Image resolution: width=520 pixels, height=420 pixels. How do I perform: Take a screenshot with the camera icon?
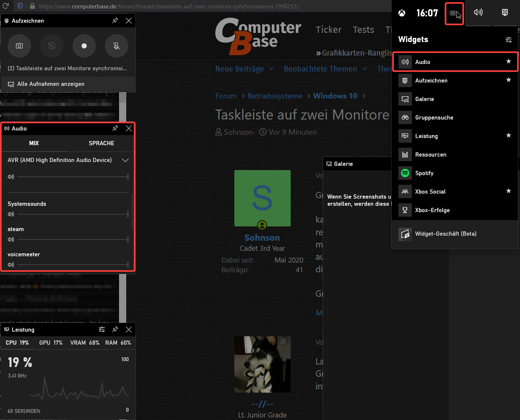[x=19, y=46]
